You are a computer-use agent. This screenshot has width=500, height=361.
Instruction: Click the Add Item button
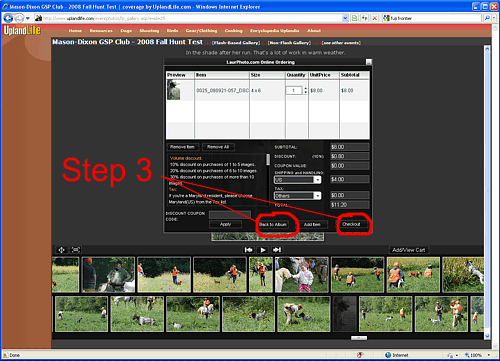point(312,224)
